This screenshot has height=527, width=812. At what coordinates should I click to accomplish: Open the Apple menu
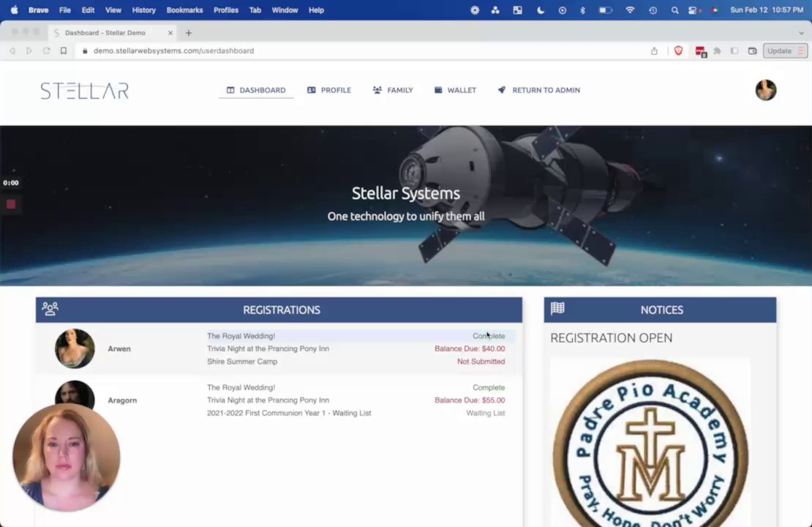[x=14, y=10]
